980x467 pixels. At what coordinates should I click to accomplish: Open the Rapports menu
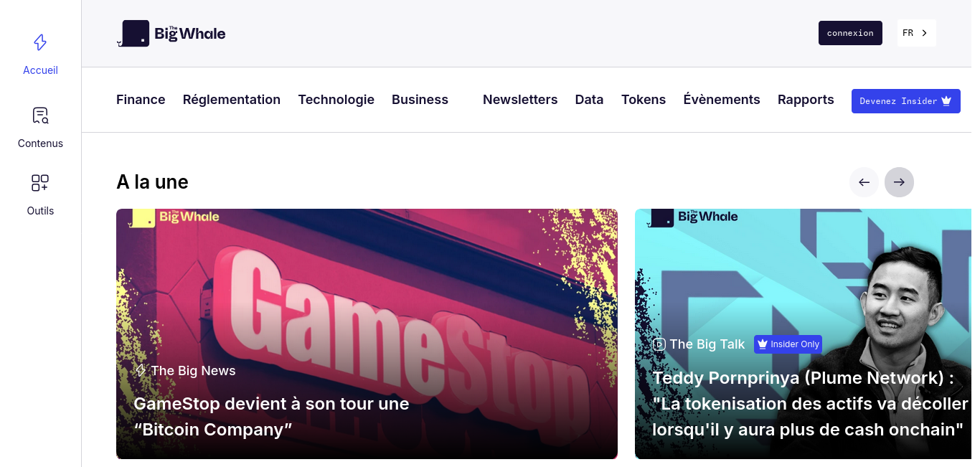tap(806, 100)
